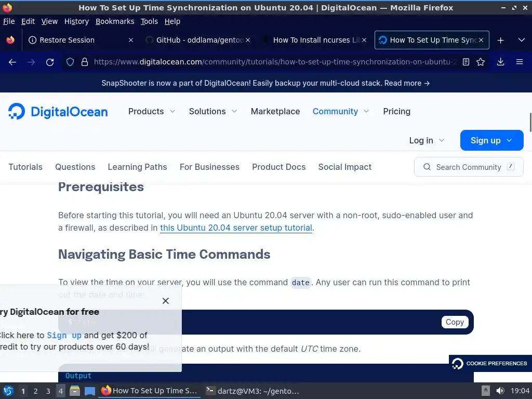Open Product Docs link
Viewport: 532px width, 399px height.
[x=278, y=167]
